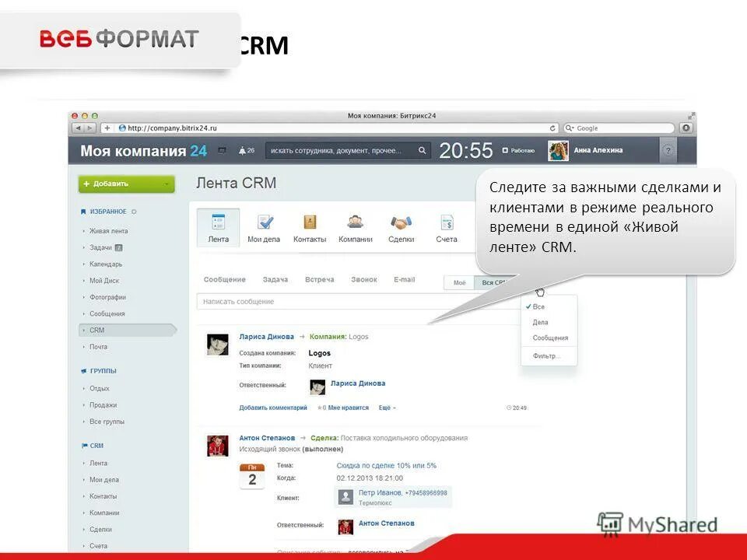Click Лариса Динова post avatar
Screen dimensions: 747x560
(218, 345)
